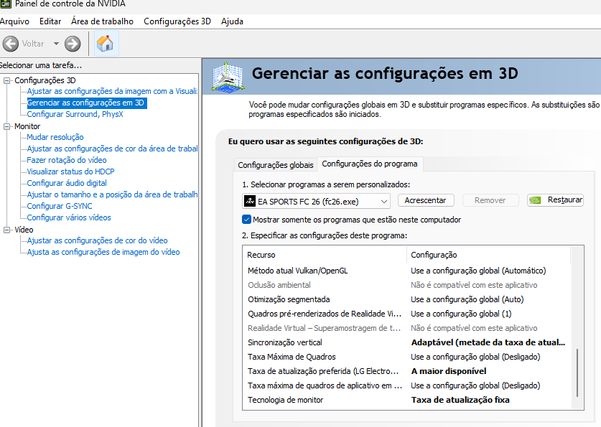601x427 pixels.
Task: Switch to Configurações globais tab
Action: [275, 165]
